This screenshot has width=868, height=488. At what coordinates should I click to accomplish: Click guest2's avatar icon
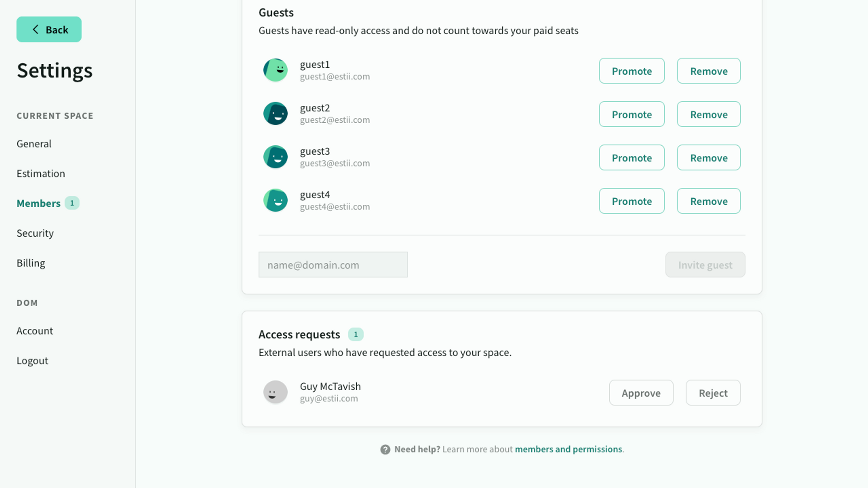(275, 113)
